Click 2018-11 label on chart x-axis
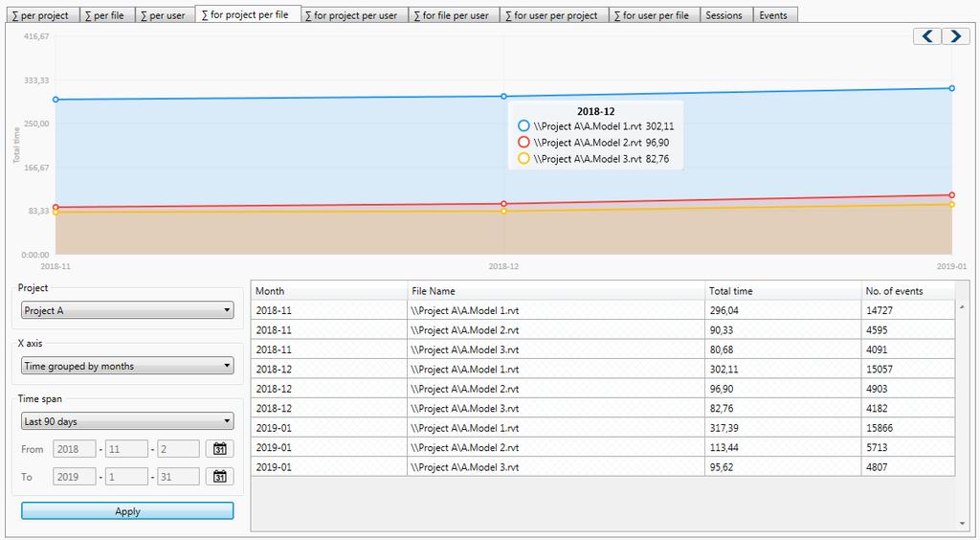This screenshot has height=540, width=980. (56, 266)
